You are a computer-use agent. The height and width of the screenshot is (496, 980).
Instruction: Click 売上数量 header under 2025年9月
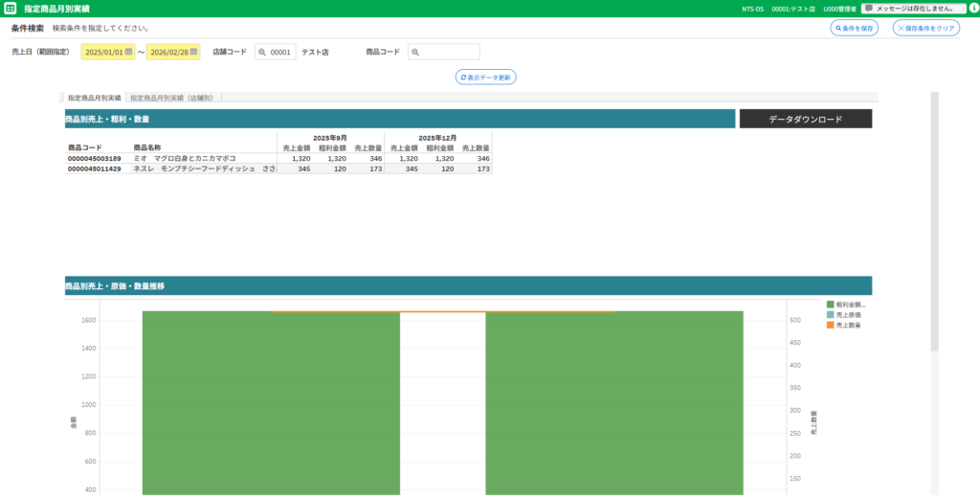pyautogui.click(x=368, y=148)
